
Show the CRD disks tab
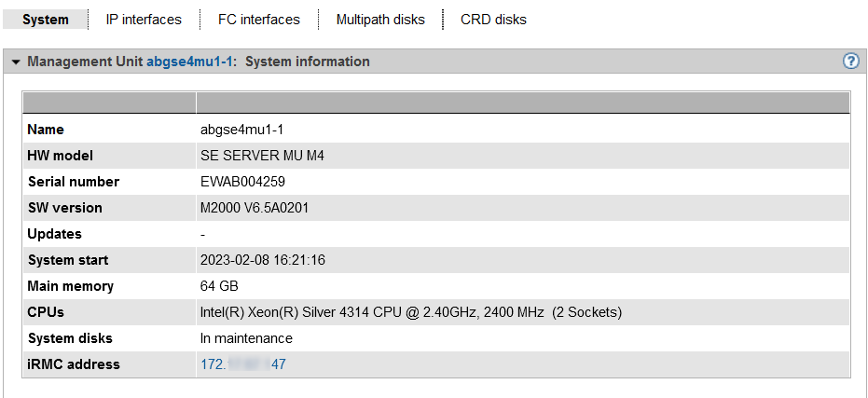(493, 20)
